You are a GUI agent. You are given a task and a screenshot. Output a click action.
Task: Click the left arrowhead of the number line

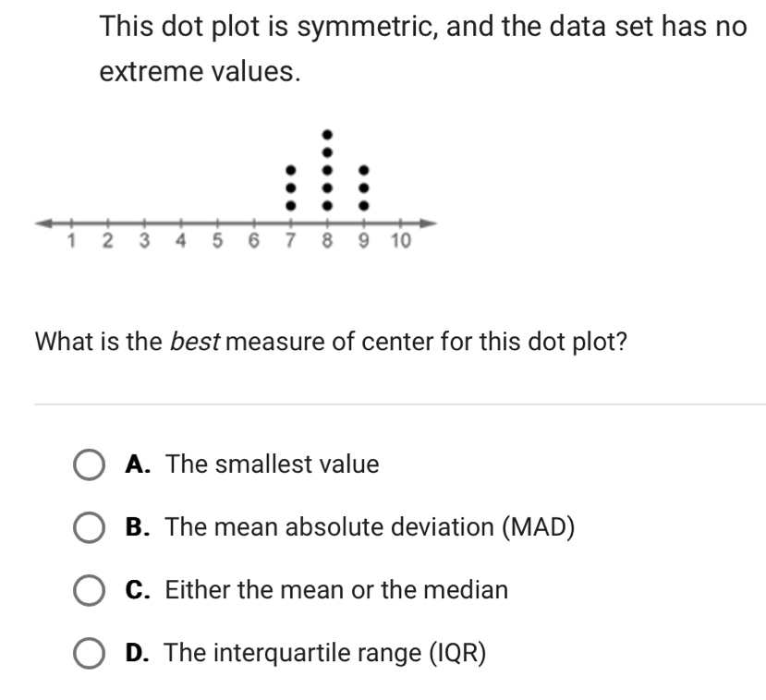pos(43,223)
